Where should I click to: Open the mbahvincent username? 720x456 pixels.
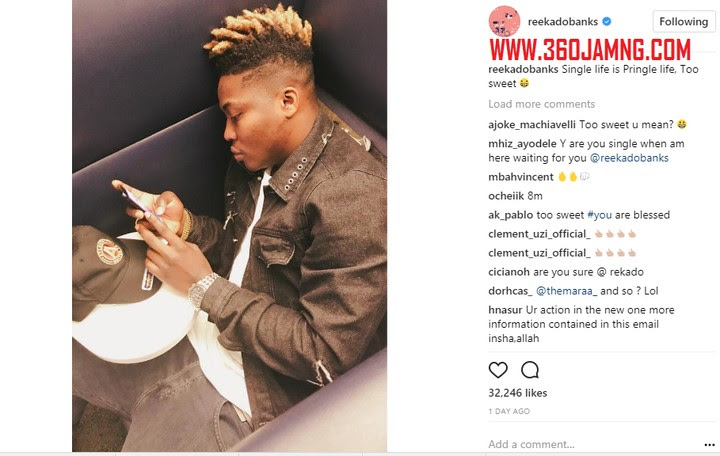click(x=521, y=177)
